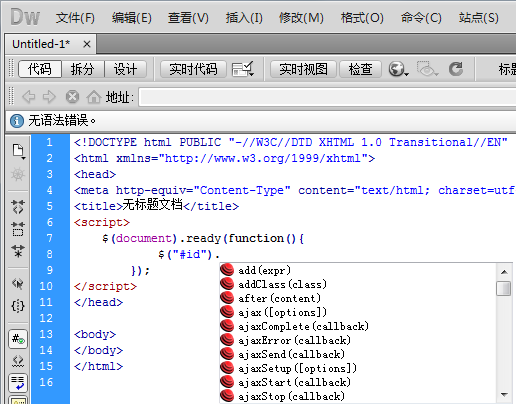Switch to 设计 design view
Image resolution: width=516 pixels, height=404 pixels.
[125, 69]
